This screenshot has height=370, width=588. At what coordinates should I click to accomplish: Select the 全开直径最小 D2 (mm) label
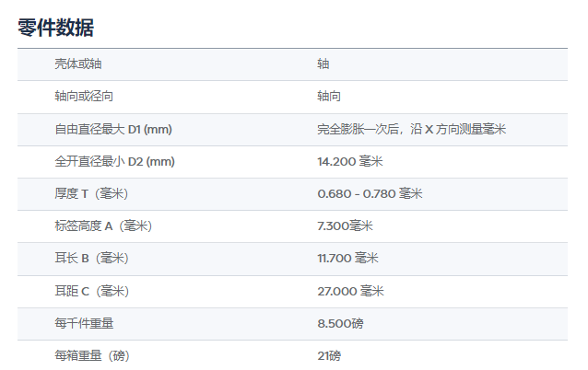(x=114, y=161)
